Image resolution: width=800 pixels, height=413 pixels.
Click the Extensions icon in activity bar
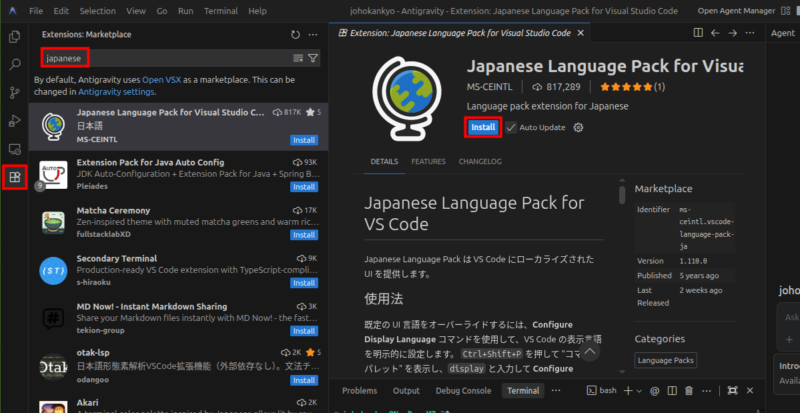14,178
